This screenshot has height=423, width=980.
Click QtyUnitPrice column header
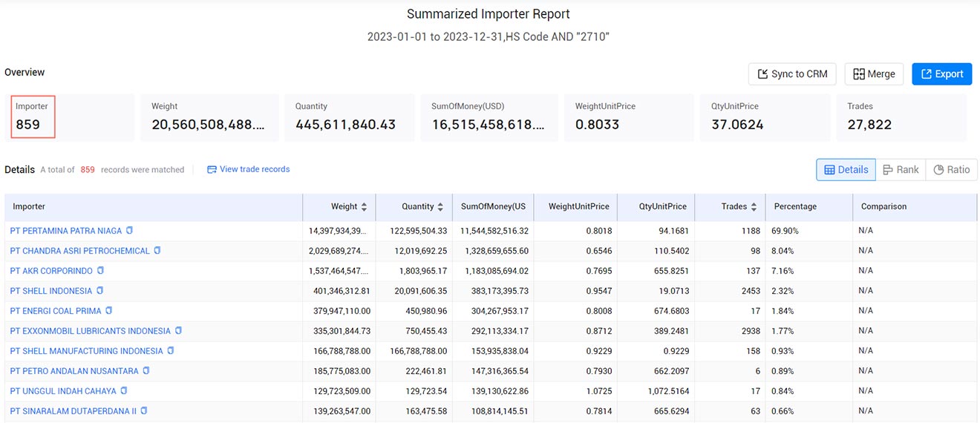coord(656,207)
